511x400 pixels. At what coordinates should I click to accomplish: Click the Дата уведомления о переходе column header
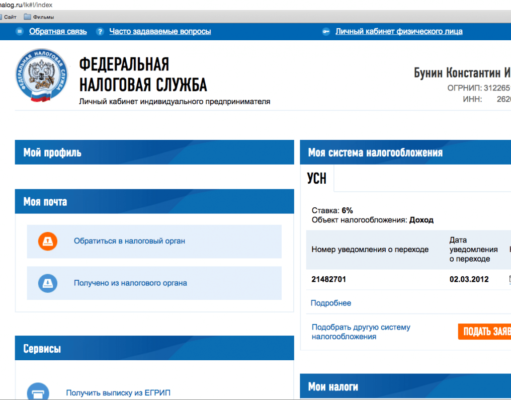[473, 249]
